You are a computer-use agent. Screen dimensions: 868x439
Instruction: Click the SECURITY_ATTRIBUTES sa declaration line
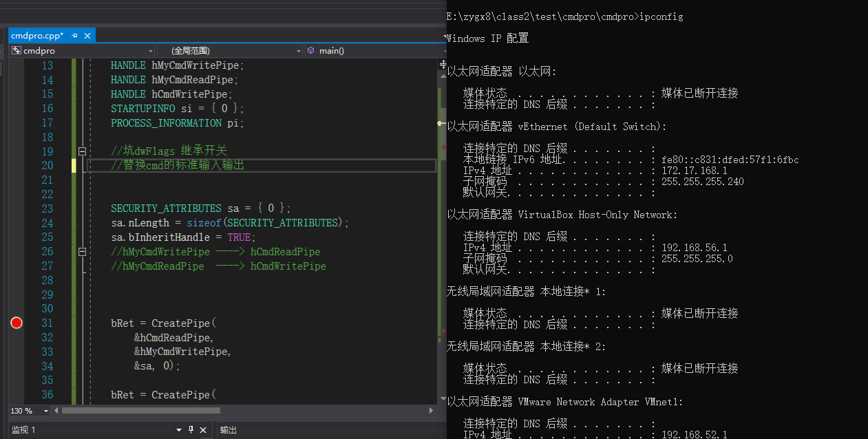point(201,208)
